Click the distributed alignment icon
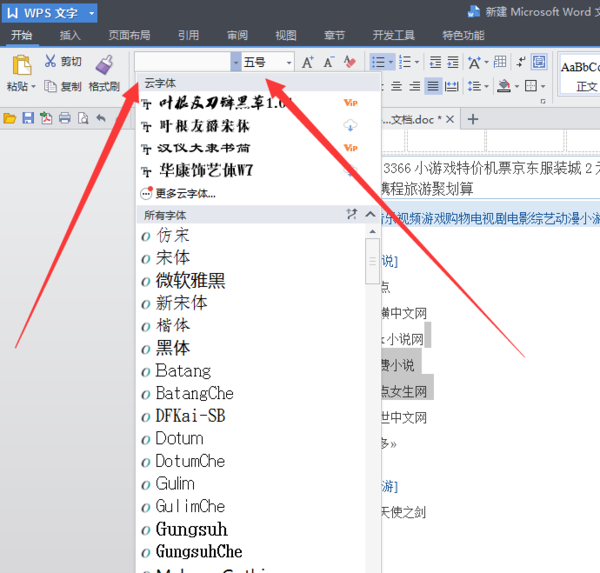 452,86
